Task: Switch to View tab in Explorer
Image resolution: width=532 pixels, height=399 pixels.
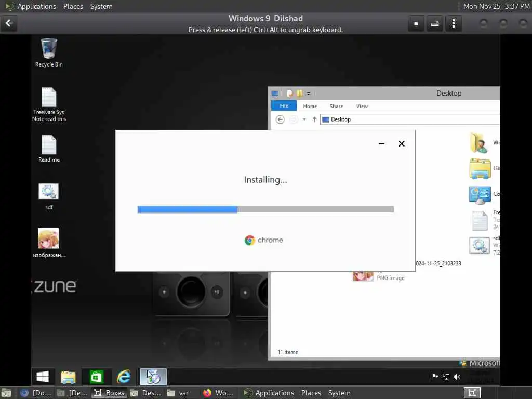Action: [362, 106]
